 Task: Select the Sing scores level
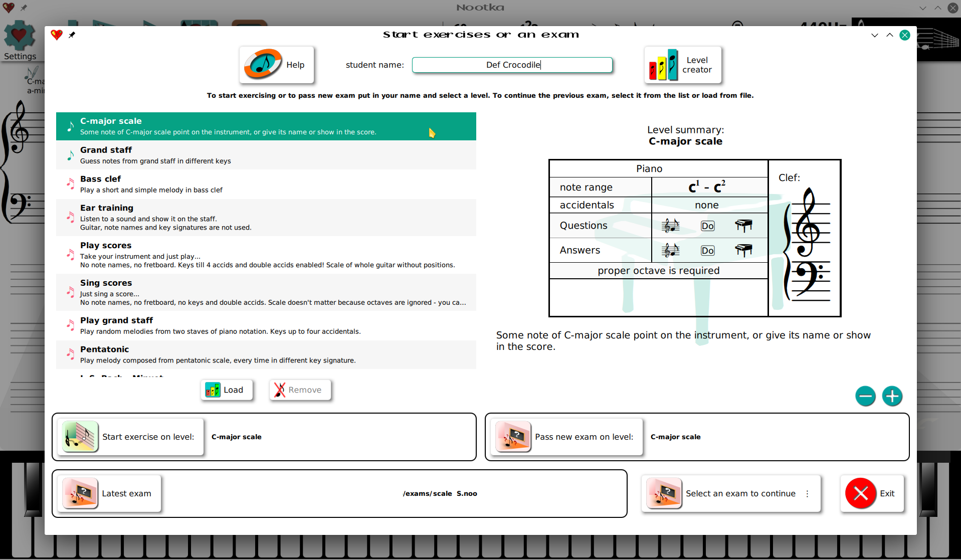[x=266, y=292]
